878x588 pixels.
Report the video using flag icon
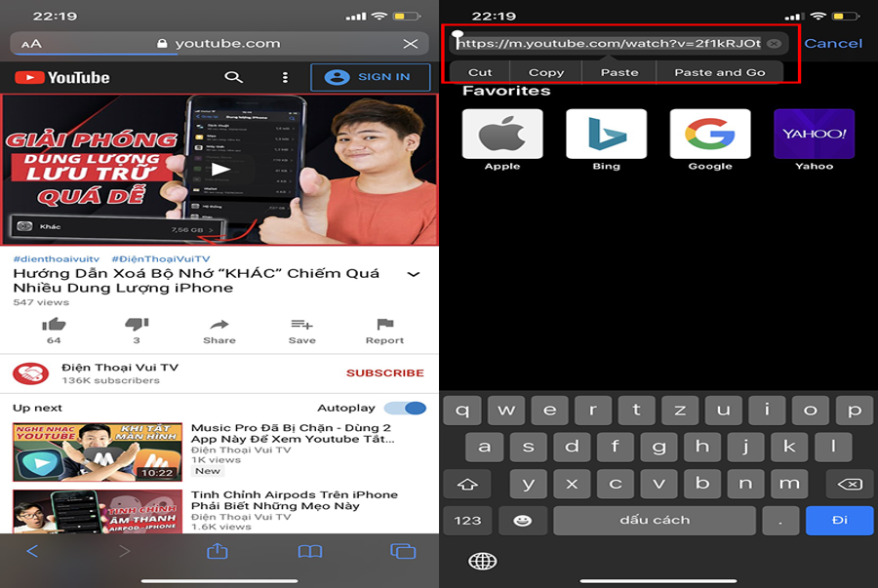[x=384, y=325]
